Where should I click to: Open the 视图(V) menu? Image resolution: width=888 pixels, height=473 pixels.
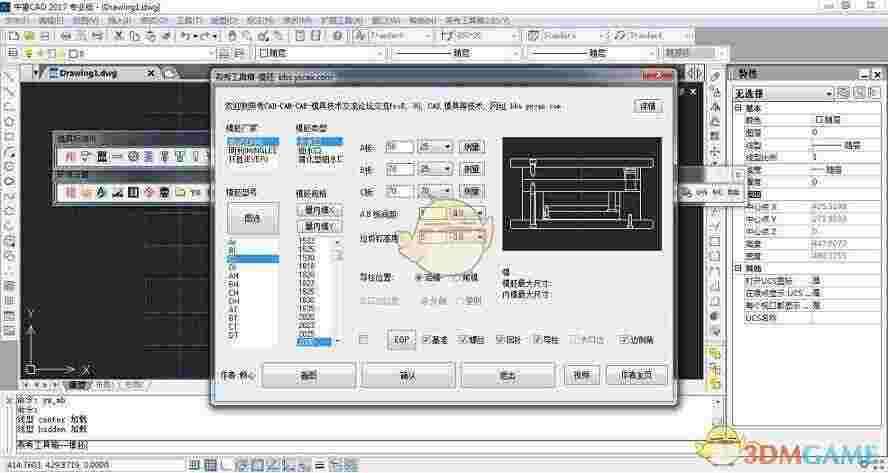click(x=86, y=20)
